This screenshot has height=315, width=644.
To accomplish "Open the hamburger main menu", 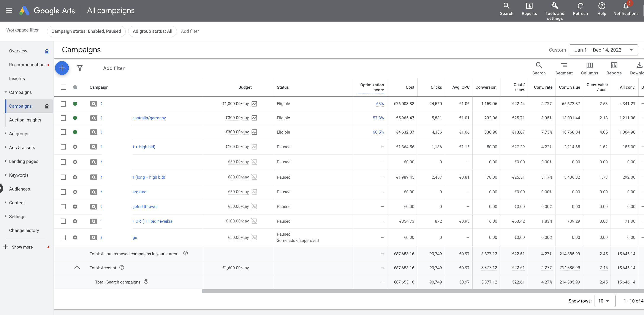I will (9, 11).
